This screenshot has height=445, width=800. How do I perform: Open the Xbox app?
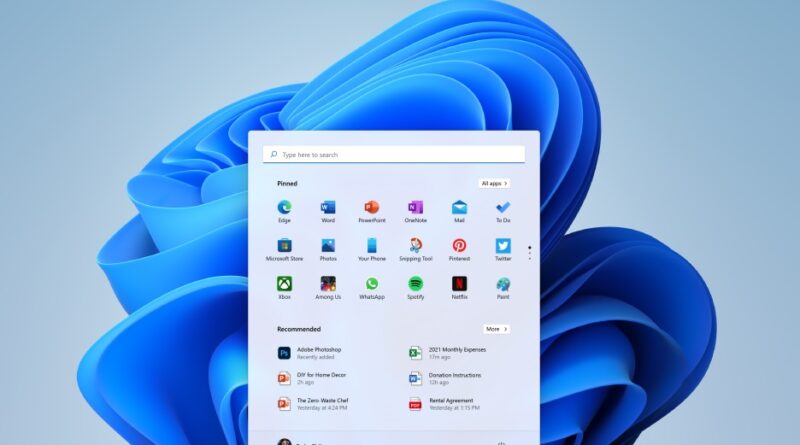tap(284, 288)
